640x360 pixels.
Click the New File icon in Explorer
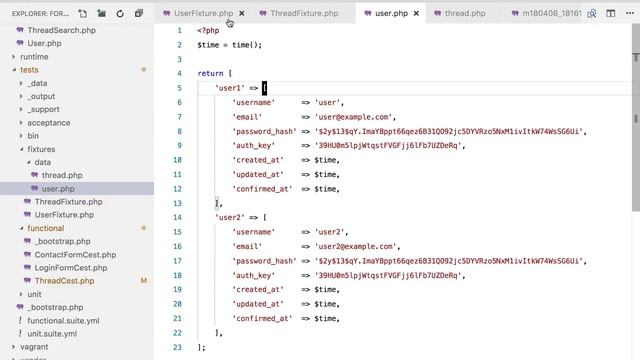83,13
